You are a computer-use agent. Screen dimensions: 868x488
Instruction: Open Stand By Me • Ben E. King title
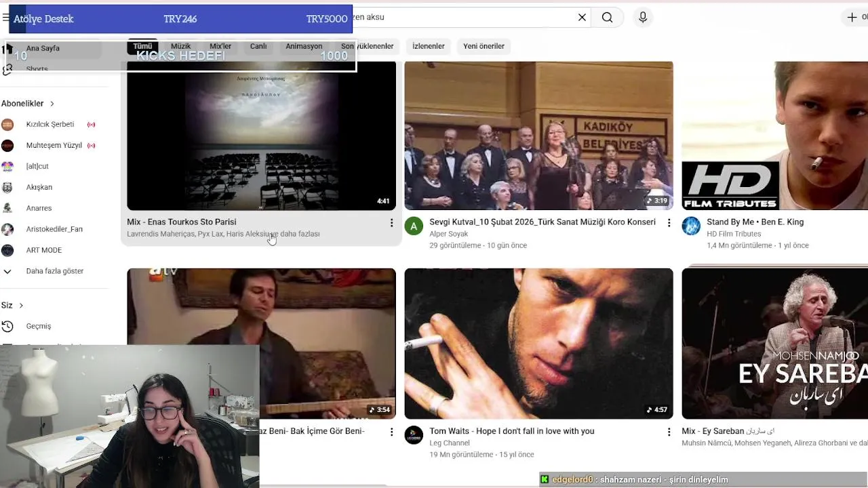tap(755, 222)
